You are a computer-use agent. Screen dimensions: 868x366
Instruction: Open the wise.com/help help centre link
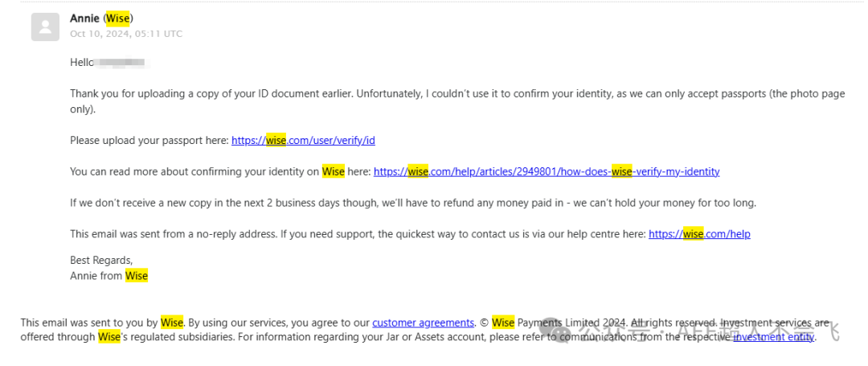point(699,234)
